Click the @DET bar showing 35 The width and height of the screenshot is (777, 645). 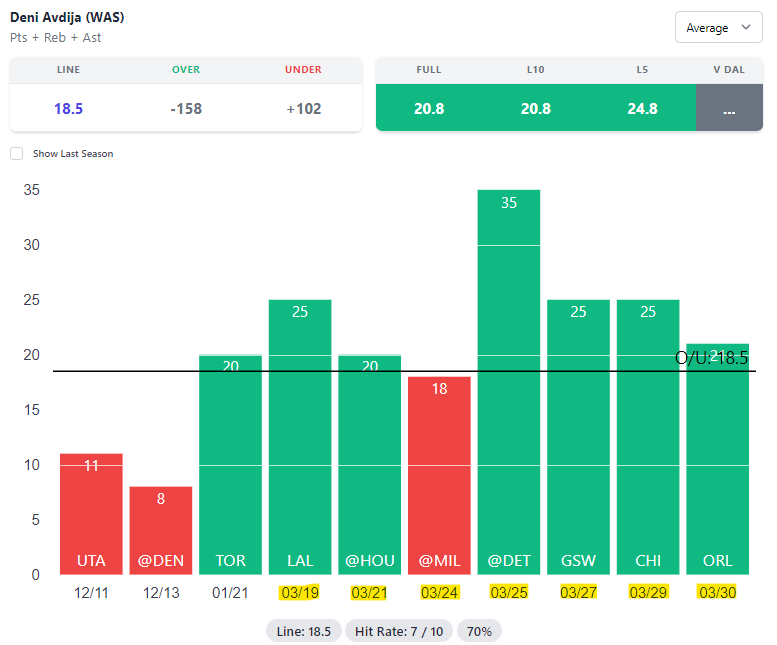pos(509,382)
